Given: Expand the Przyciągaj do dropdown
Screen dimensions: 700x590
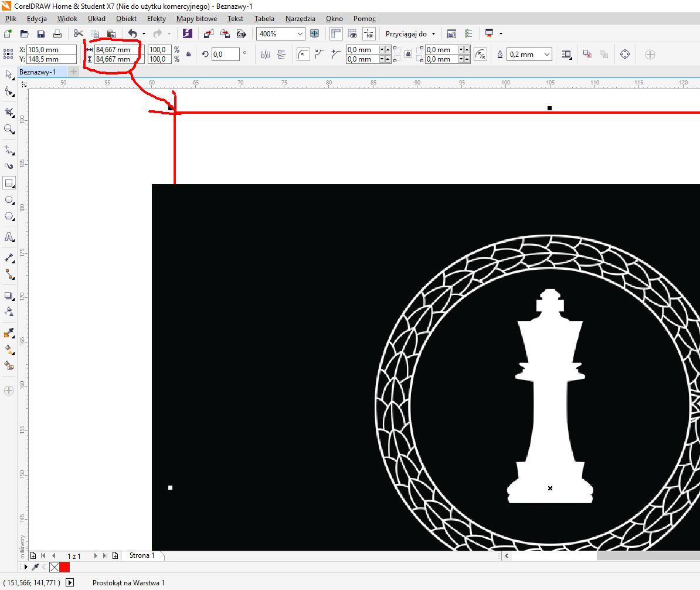Looking at the screenshot, I should [434, 34].
